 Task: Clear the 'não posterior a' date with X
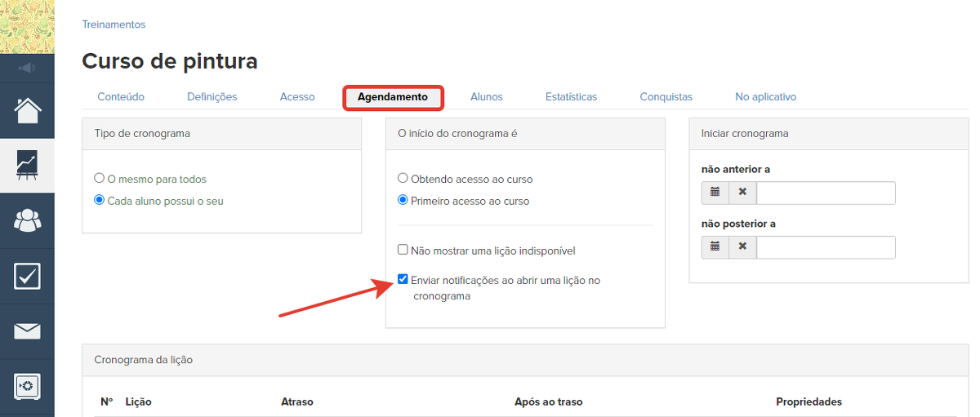pos(742,247)
